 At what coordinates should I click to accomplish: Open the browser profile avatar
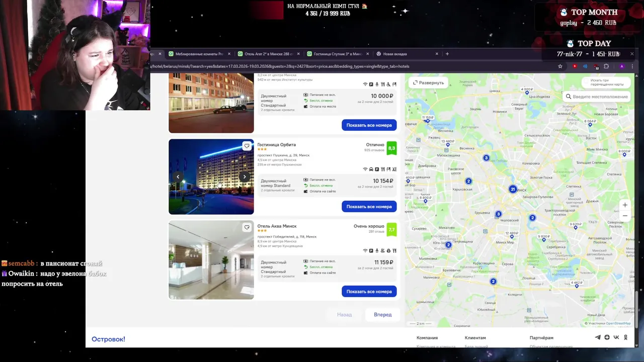pyautogui.click(x=622, y=66)
